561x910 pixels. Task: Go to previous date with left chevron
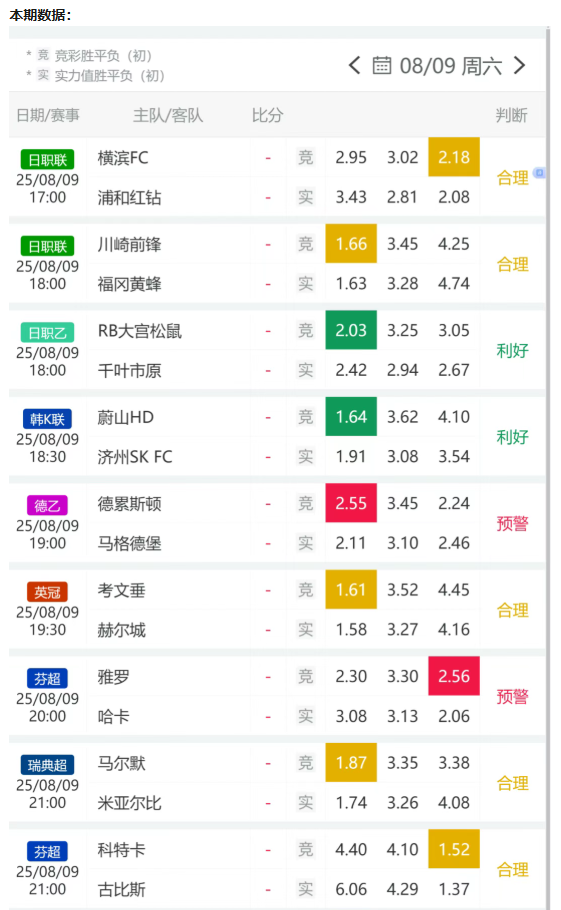354,66
